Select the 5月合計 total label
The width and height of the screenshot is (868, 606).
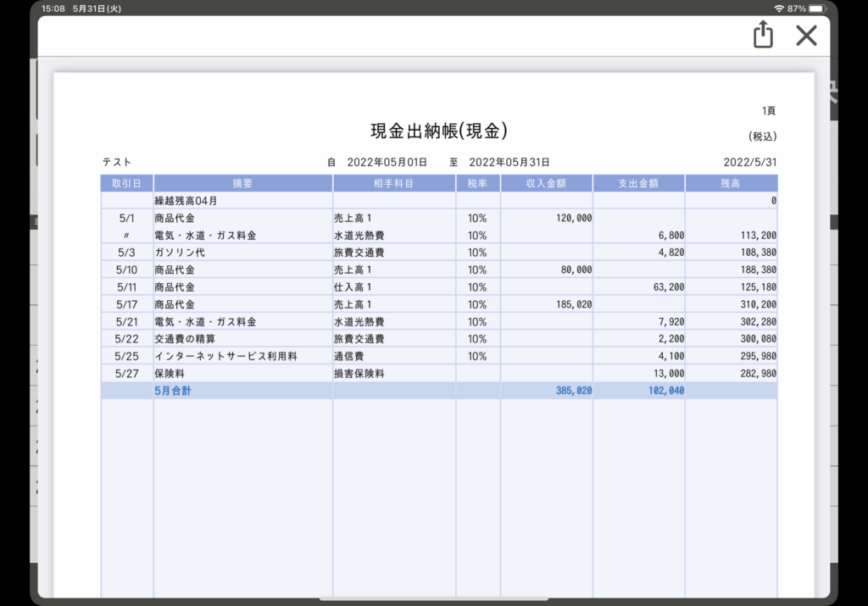[173, 391]
